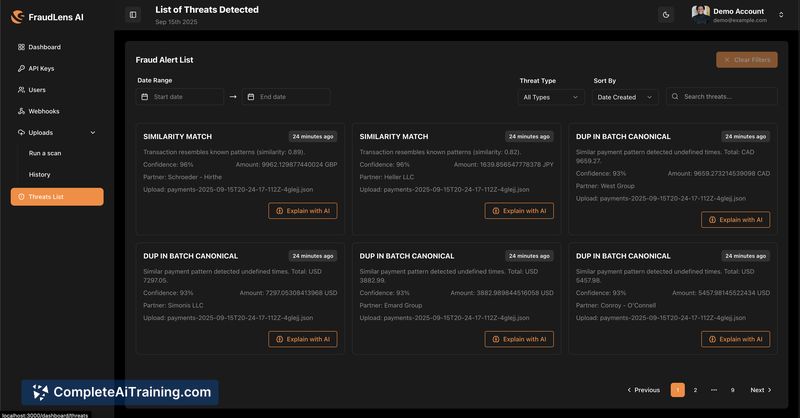Explain with AI for West Group alert
This screenshot has width=800, height=418.
coord(736,220)
